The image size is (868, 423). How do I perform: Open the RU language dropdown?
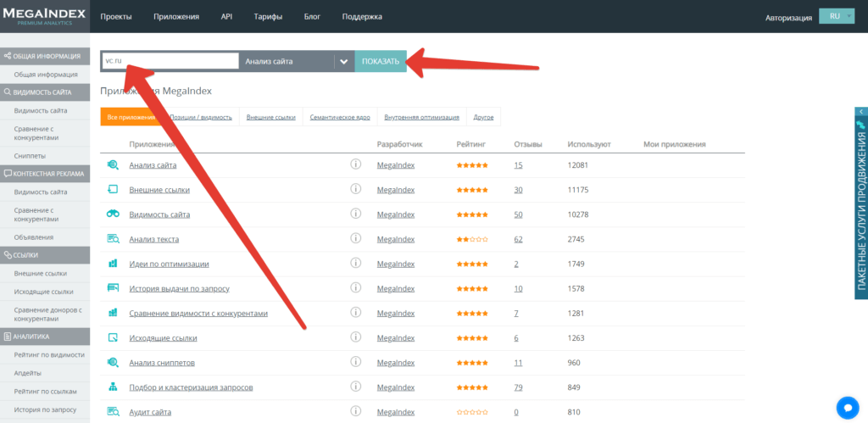(x=837, y=17)
